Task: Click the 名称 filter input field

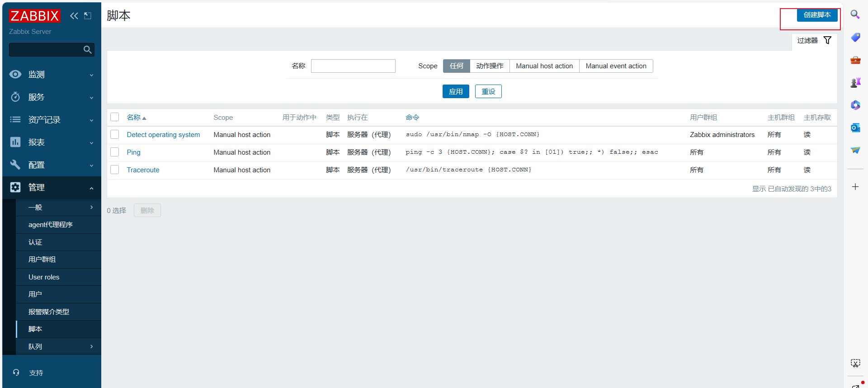Action: (x=353, y=66)
